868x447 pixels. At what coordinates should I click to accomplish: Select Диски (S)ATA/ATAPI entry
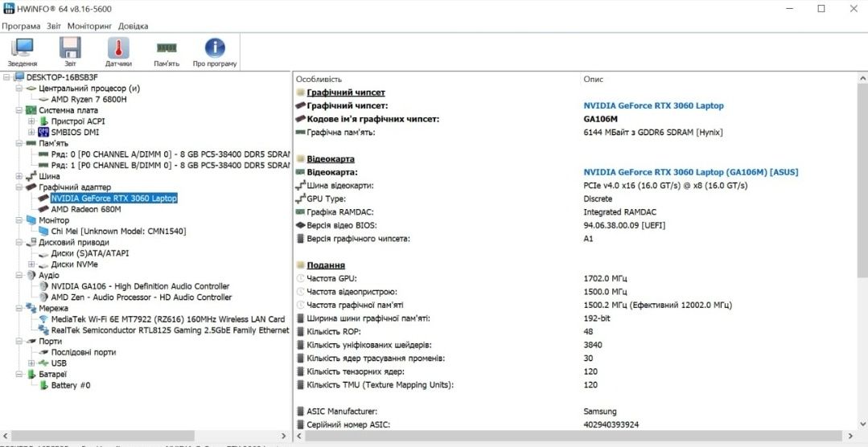[89, 253]
